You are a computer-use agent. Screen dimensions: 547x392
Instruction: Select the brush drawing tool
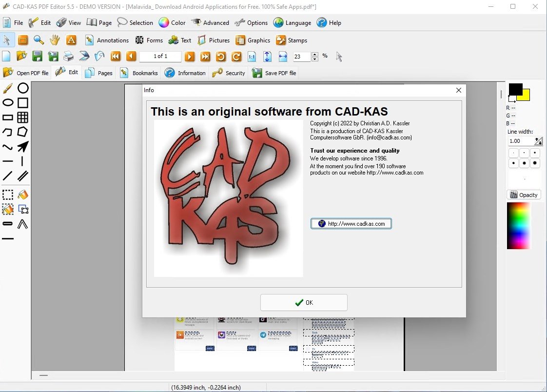[x=8, y=88]
